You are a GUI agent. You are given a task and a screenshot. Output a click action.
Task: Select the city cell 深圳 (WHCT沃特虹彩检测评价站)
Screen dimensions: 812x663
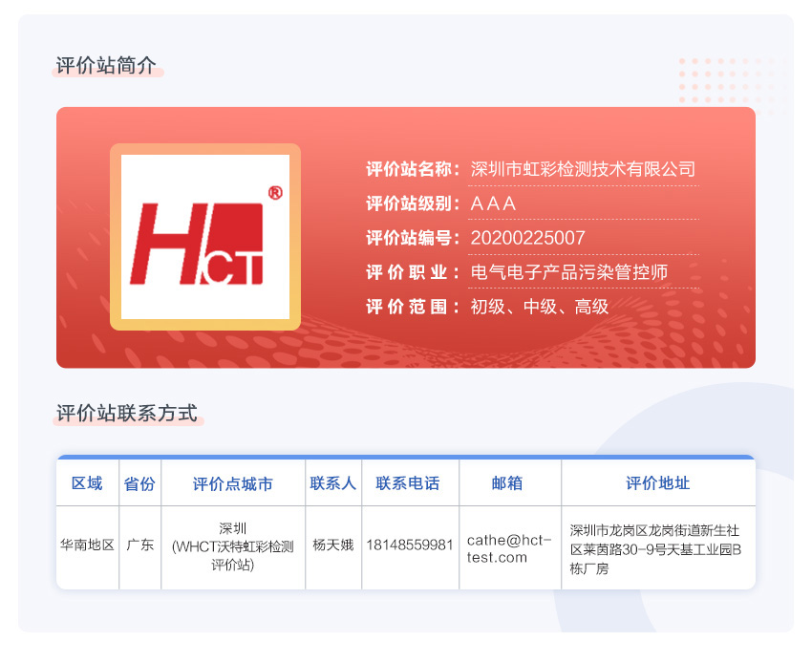coord(232,546)
